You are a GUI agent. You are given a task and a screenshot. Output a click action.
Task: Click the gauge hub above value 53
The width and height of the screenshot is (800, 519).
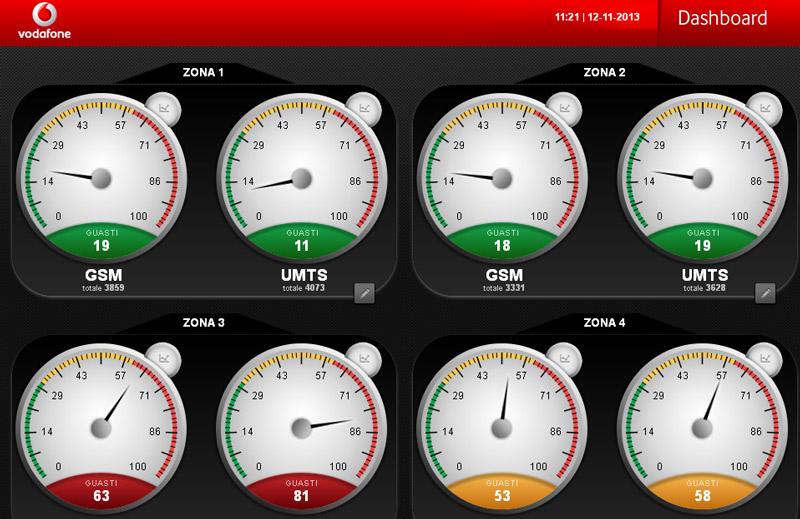tap(502, 428)
